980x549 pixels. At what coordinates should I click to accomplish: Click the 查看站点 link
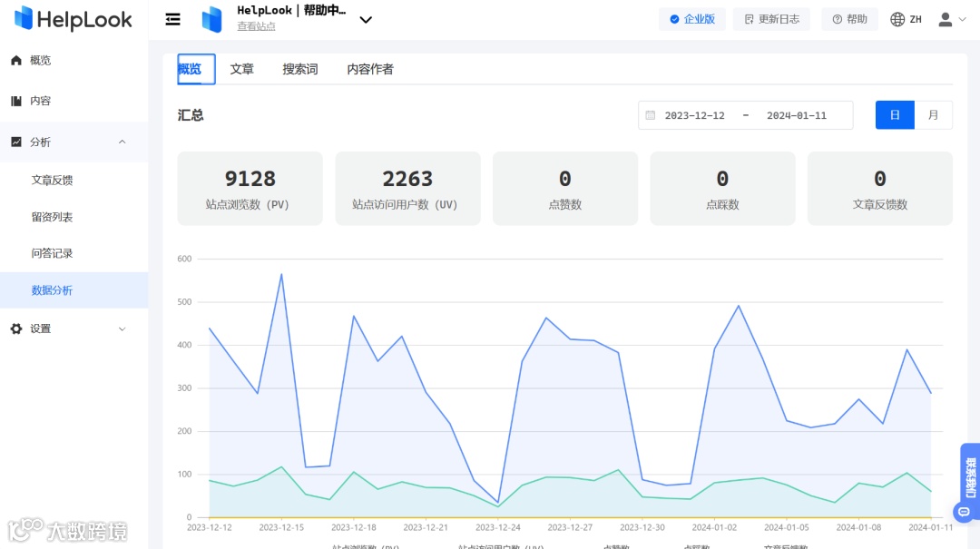tap(256, 26)
